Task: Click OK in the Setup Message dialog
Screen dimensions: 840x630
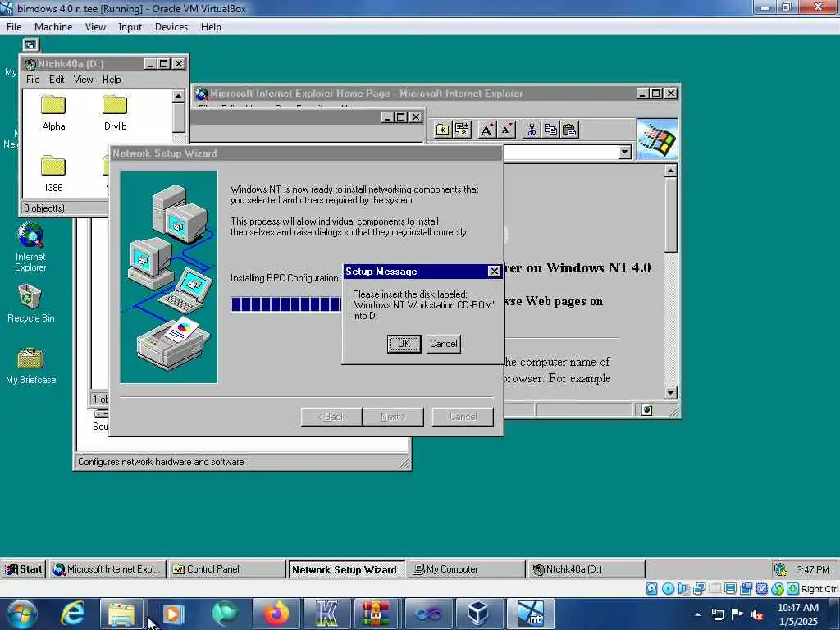Action: click(404, 344)
